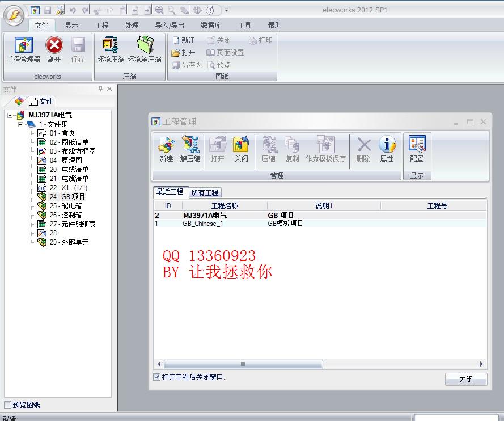Select 22 - X1 - (1/1) tree item
Image resolution: width=504 pixels, height=421 pixels.
63,187
